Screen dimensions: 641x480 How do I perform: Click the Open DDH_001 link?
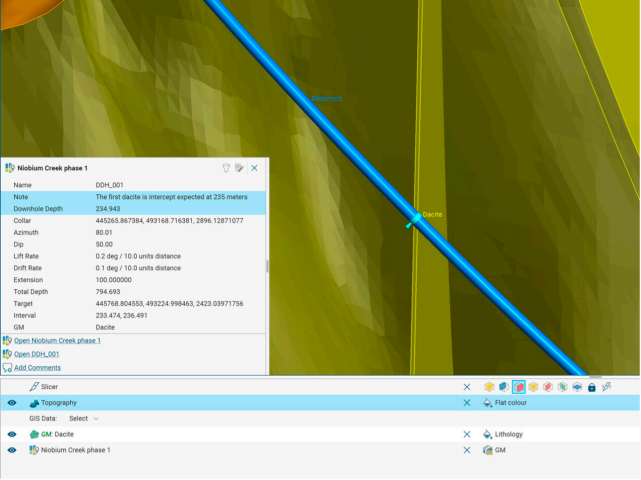point(36,354)
